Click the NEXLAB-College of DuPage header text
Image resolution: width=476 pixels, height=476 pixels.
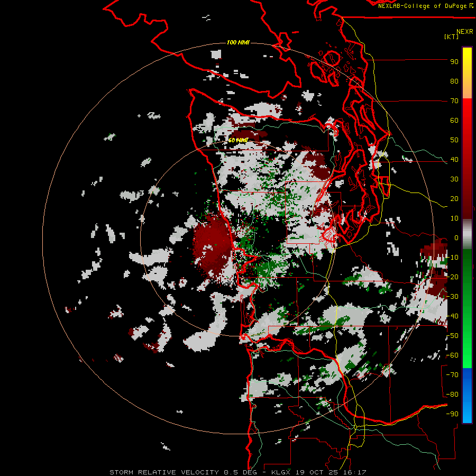[x=423, y=6]
